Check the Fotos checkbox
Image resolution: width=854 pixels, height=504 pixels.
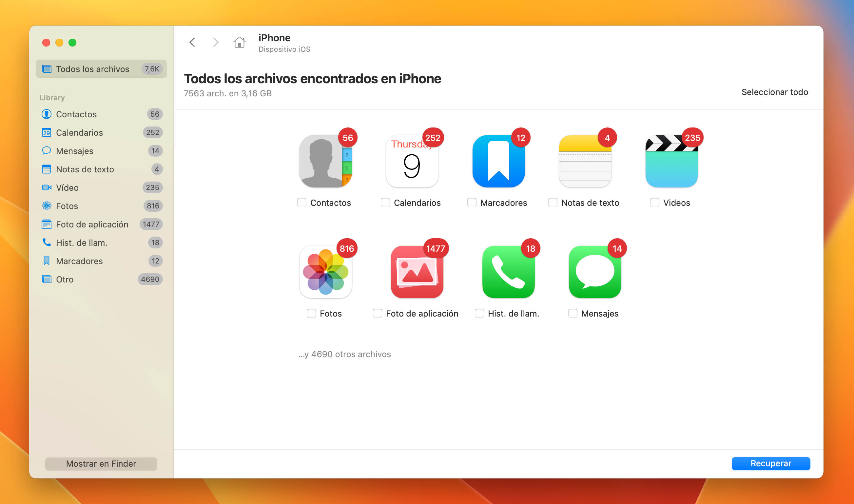[311, 314]
